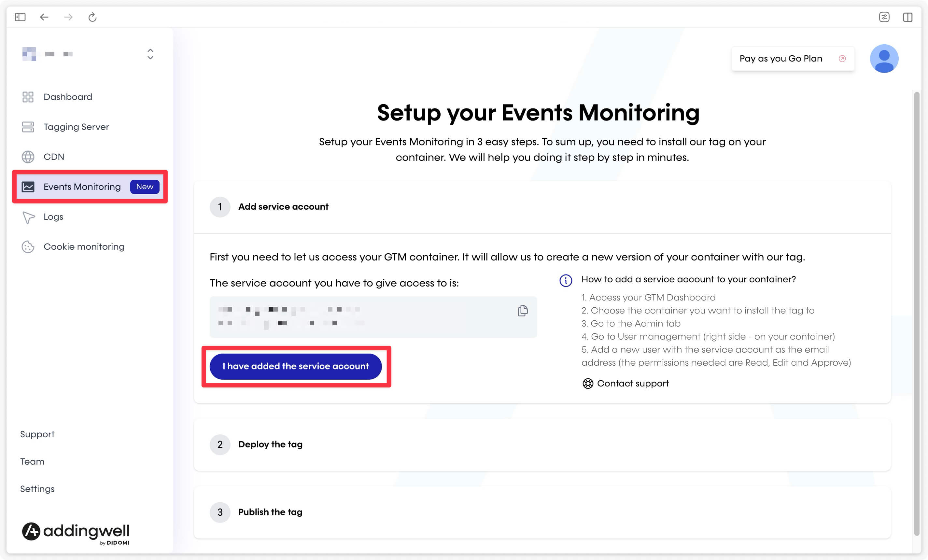Screen dimensions: 928x560
Task: Confirm 'I have added the service account'
Action: pyautogui.click(x=295, y=366)
